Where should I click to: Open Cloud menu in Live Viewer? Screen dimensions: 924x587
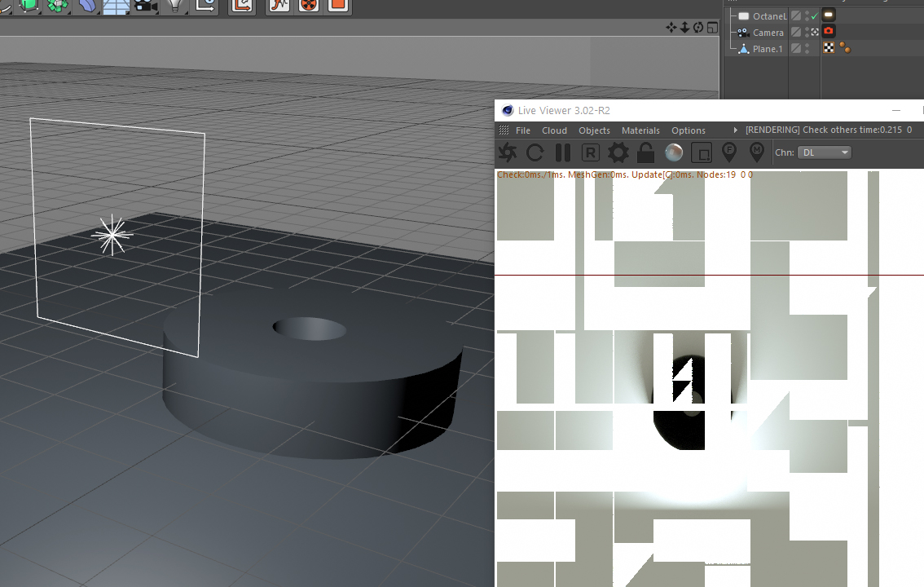coord(554,130)
